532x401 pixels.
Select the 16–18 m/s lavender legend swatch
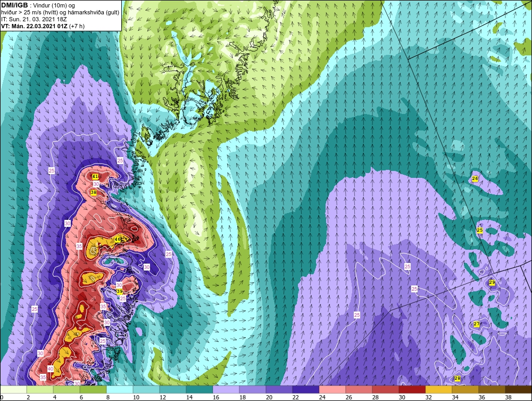click(226, 389)
